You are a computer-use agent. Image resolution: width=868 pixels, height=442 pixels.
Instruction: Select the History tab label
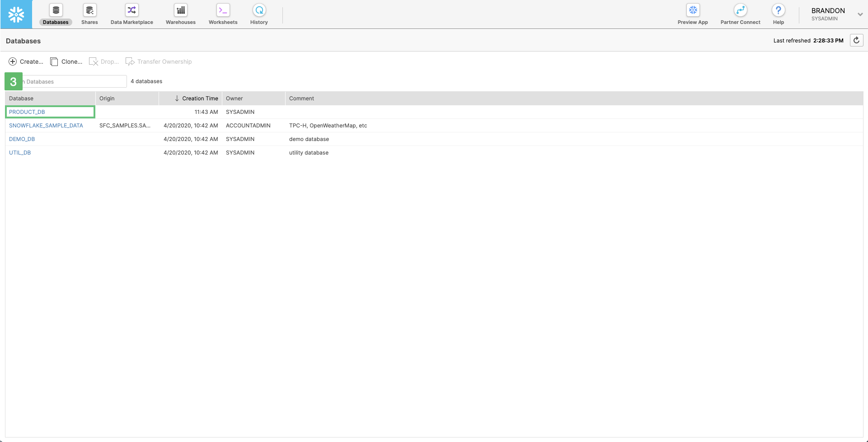click(259, 22)
